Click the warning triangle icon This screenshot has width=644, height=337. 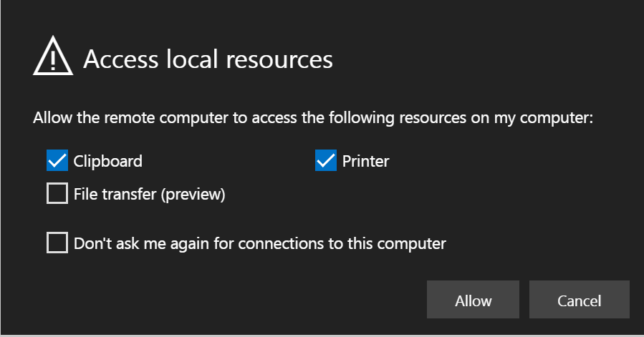[x=53, y=56]
